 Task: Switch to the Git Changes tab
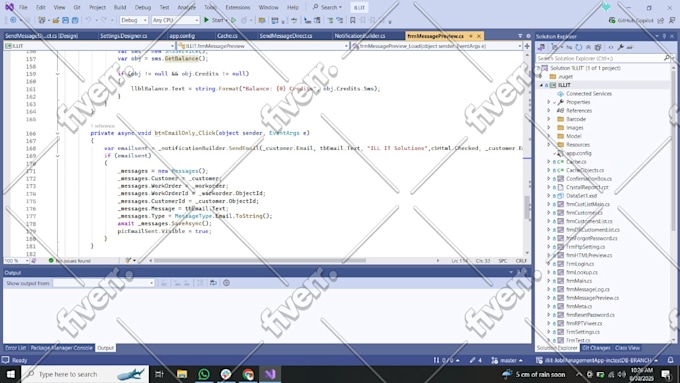pyautogui.click(x=596, y=348)
